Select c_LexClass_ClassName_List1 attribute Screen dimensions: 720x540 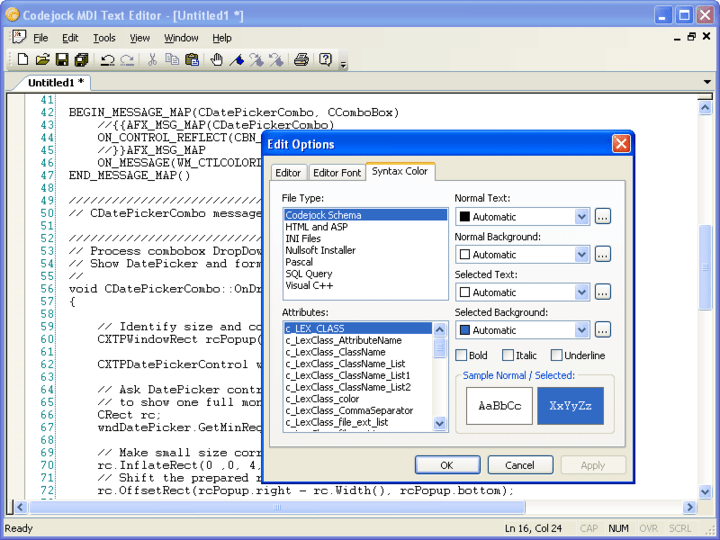[x=358, y=376]
